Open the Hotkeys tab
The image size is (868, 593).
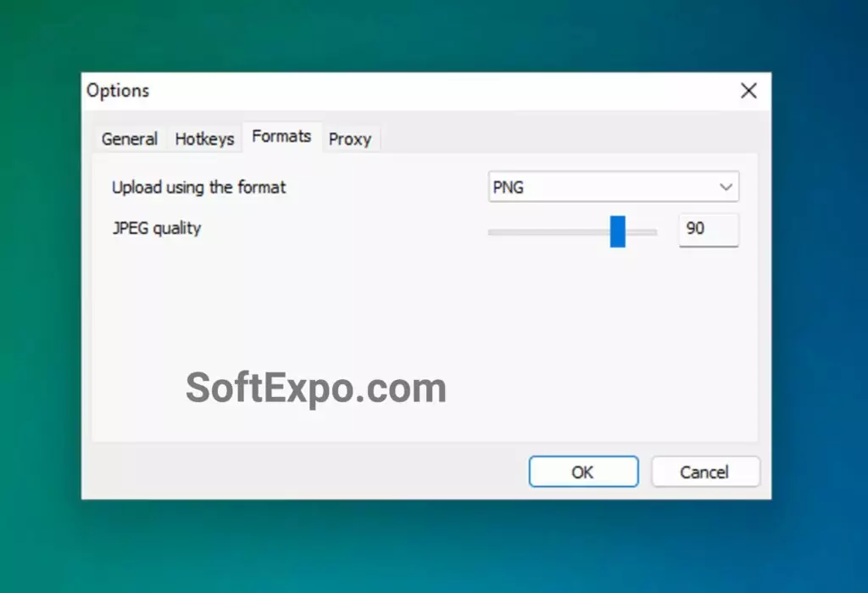point(203,138)
